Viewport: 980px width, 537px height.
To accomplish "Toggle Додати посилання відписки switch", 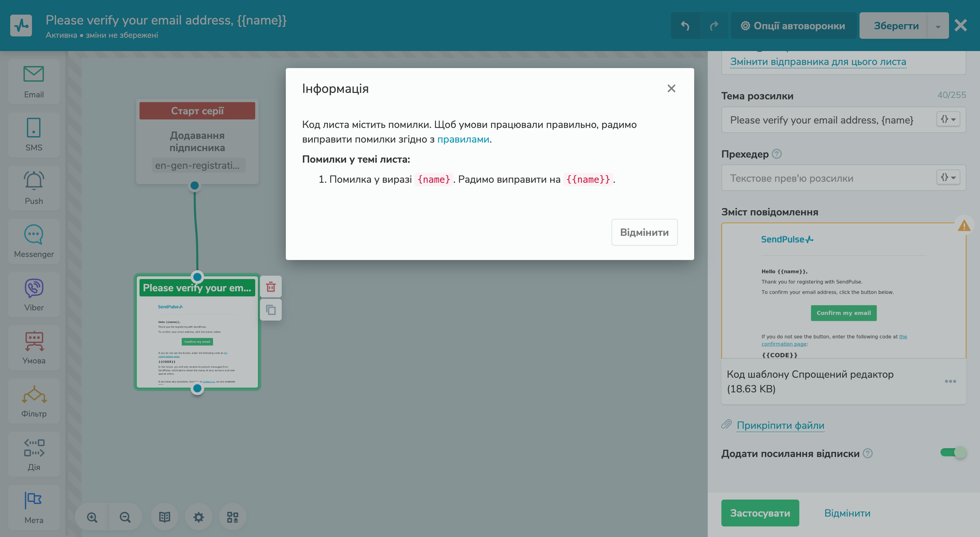I will coord(953,453).
